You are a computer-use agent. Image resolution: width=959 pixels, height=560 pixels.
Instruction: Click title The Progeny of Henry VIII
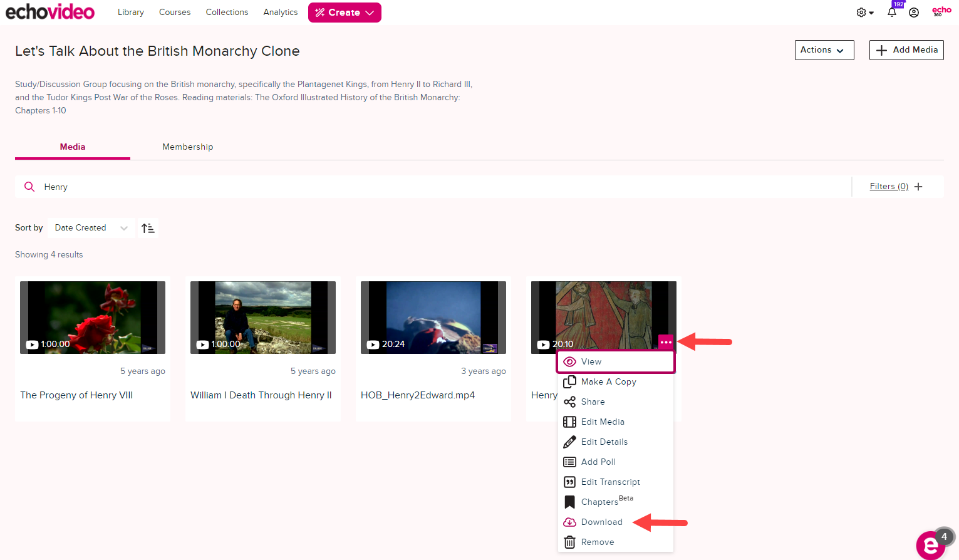(x=76, y=395)
